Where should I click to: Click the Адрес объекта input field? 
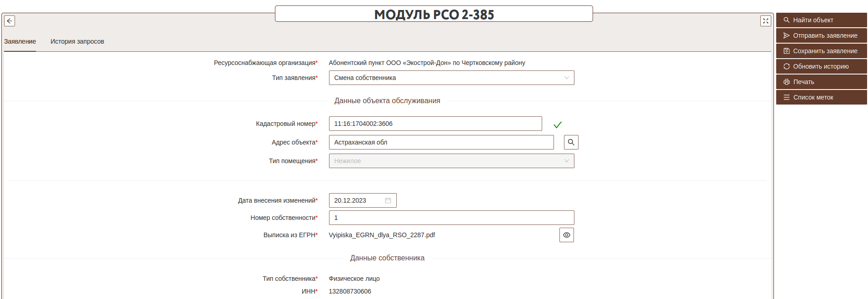point(441,142)
